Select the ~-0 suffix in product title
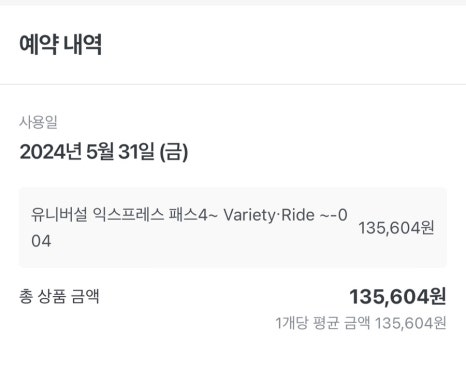Screen dimensions: 466x368 (x=333, y=215)
